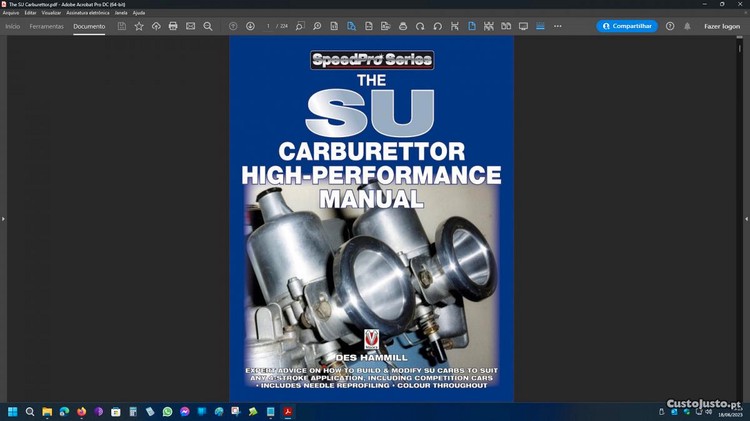
Task: Open the help question mark icon
Action: pos(670,26)
